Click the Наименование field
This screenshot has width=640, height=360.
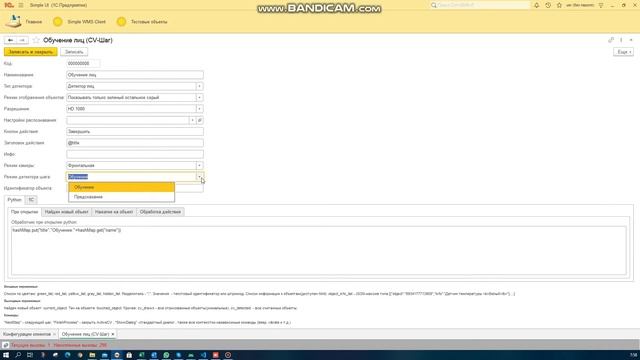click(135, 75)
